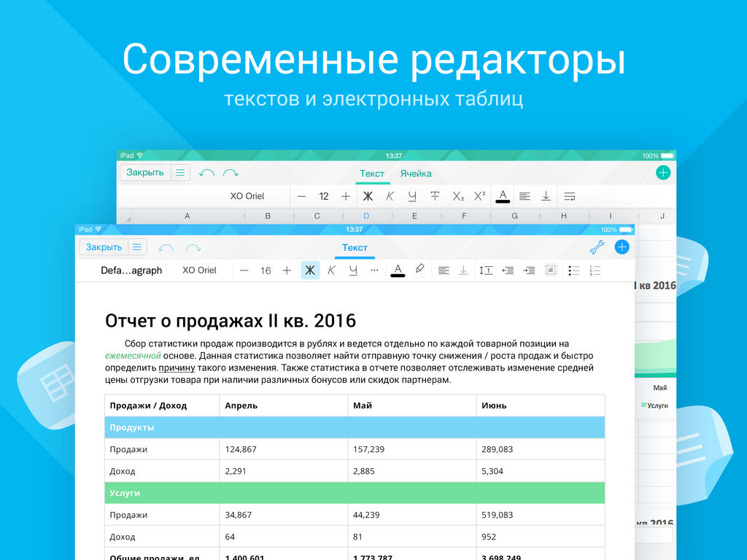This screenshot has height=560, width=747.
Task: Select the Текст tab in the document editor
Action: click(x=355, y=248)
